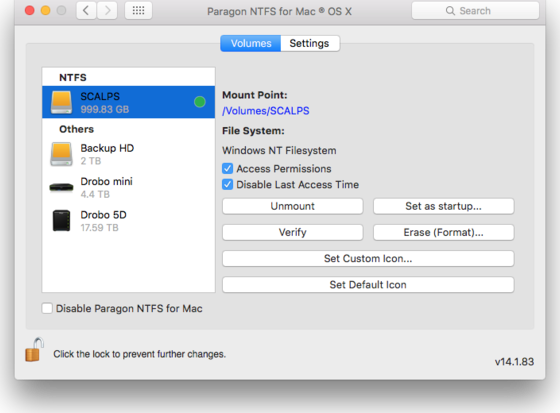
Task: Click Set Custom Icon button
Action: pos(368,258)
